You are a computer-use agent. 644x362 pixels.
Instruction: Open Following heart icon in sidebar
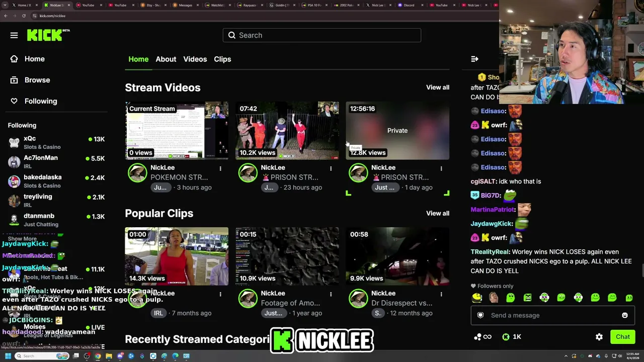click(14, 101)
